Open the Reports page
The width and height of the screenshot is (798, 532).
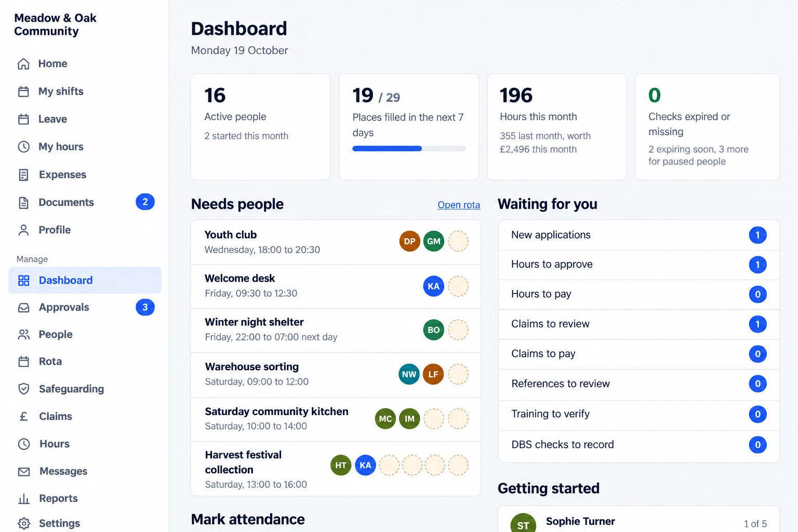(85, 499)
